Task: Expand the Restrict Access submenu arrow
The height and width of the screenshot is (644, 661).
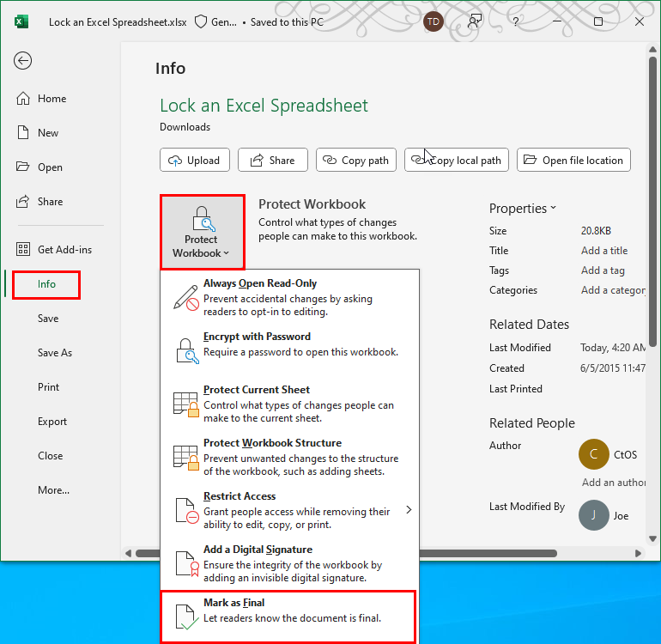Action: pos(409,509)
